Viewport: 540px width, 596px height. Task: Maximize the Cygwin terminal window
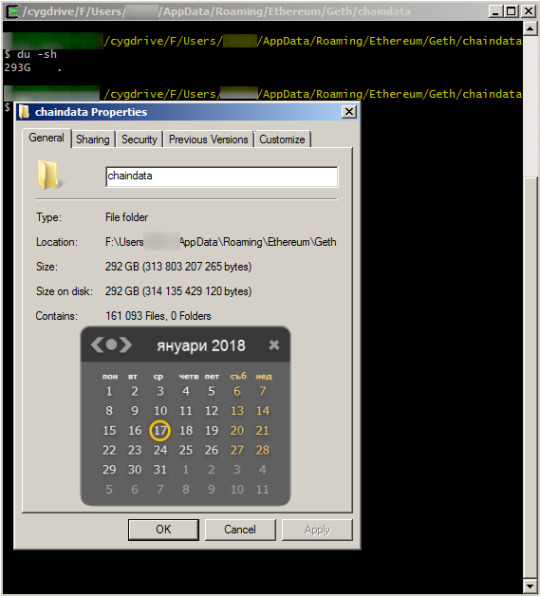pyautogui.click(x=511, y=11)
